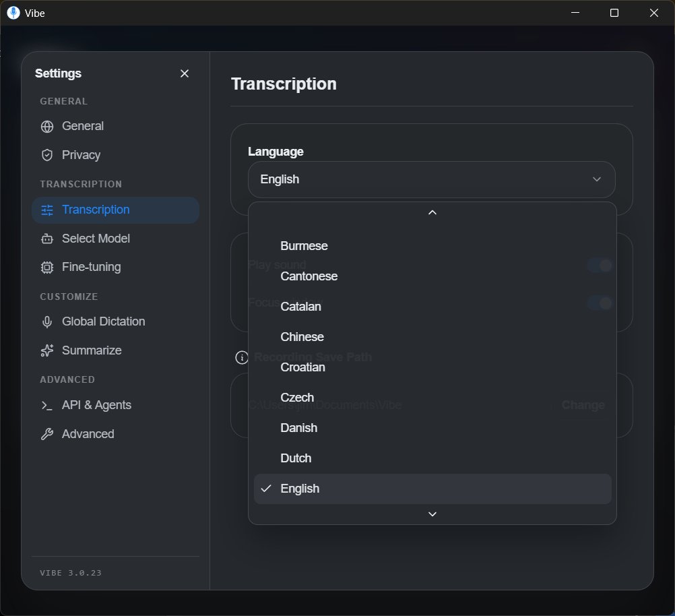Click the Change button for save path
The height and width of the screenshot is (616, 675).
(583, 405)
